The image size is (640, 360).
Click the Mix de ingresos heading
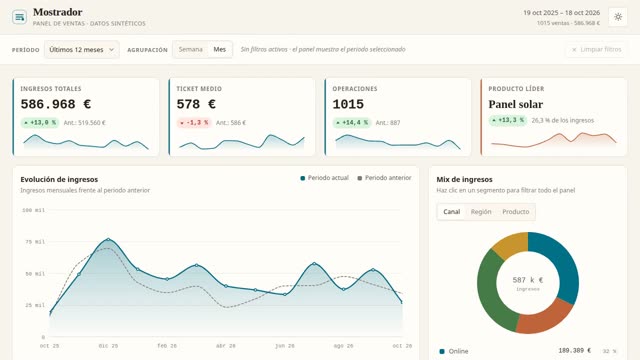coord(464,179)
